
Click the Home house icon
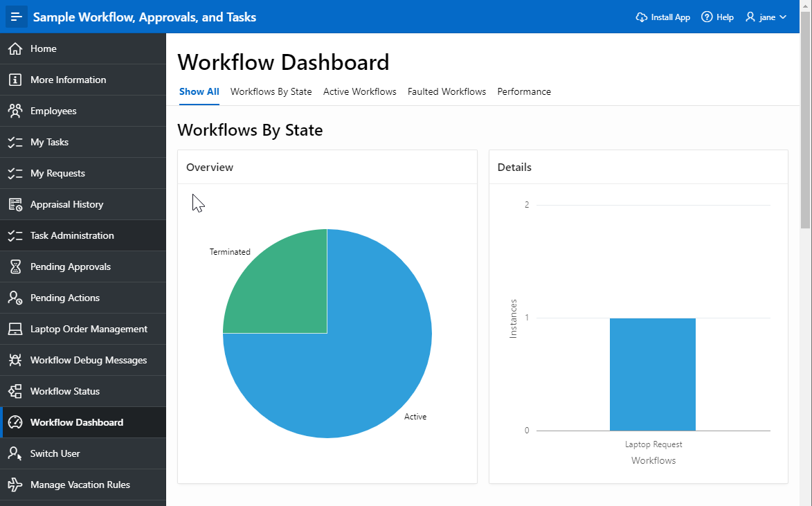[15, 48]
